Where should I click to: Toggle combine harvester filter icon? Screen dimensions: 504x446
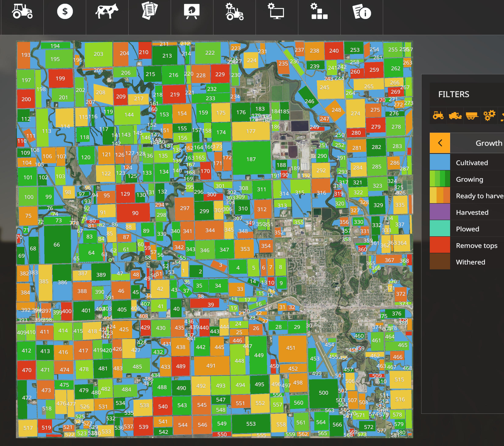coord(455,115)
